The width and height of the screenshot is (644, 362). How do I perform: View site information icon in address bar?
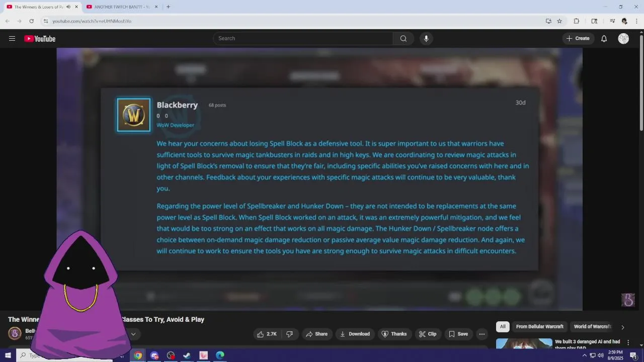click(46, 21)
